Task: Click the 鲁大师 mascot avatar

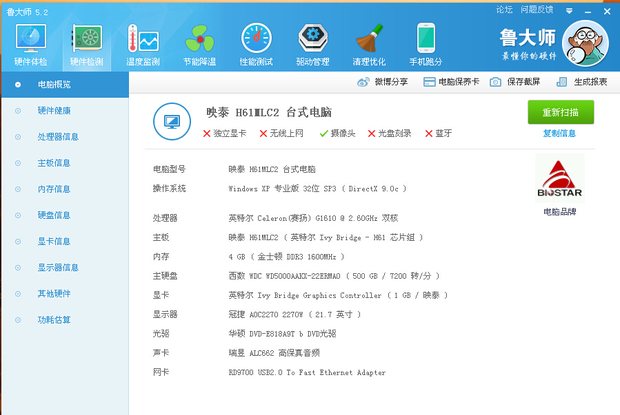Action: click(x=586, y=43)
